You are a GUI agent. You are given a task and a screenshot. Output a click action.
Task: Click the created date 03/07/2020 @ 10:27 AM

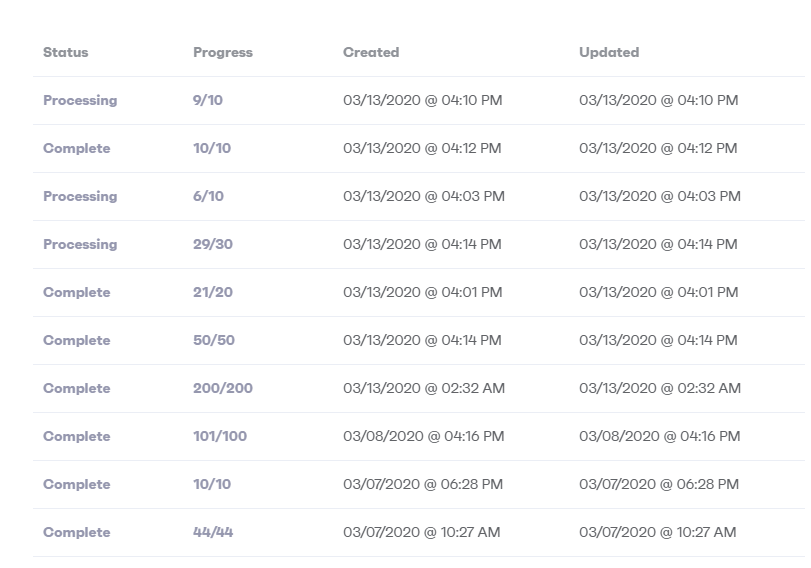pos(422,532)
